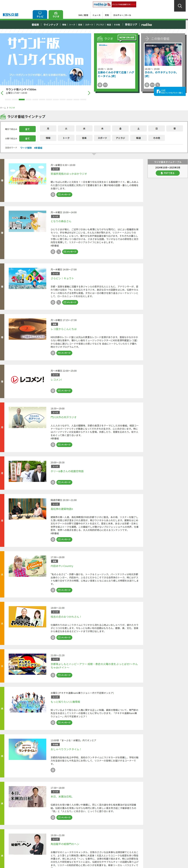Open globe icon for 高松伸の建築物語II
188x868 pixels.
pyautogui.click(x=53, y=539)
